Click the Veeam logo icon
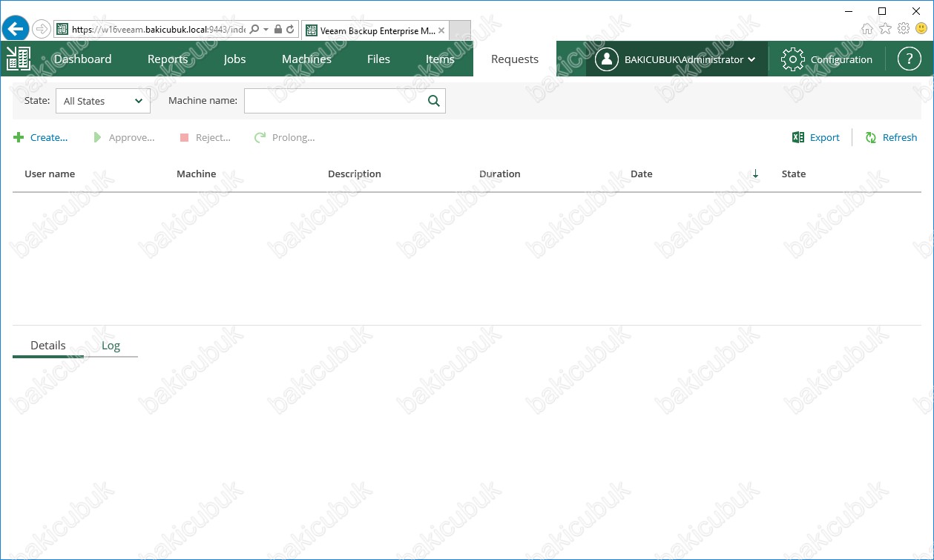 coord(18,59)
